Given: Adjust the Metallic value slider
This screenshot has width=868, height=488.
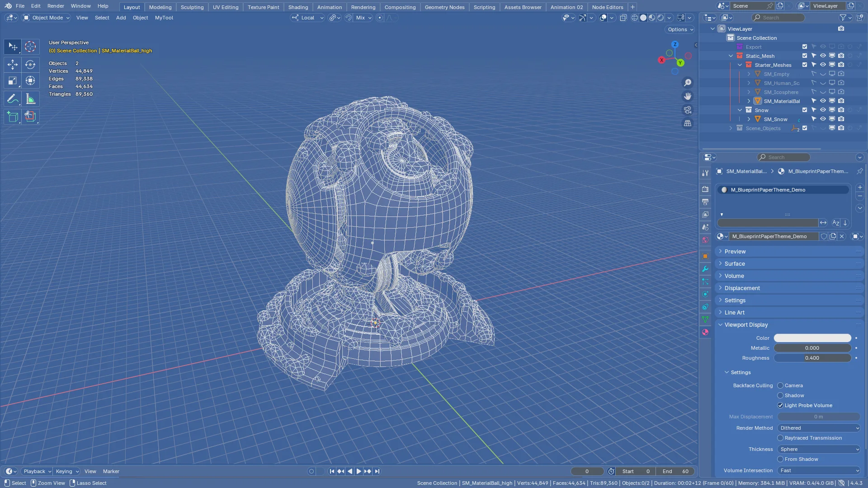Looking at the screenshot, I should click(812, 348).
